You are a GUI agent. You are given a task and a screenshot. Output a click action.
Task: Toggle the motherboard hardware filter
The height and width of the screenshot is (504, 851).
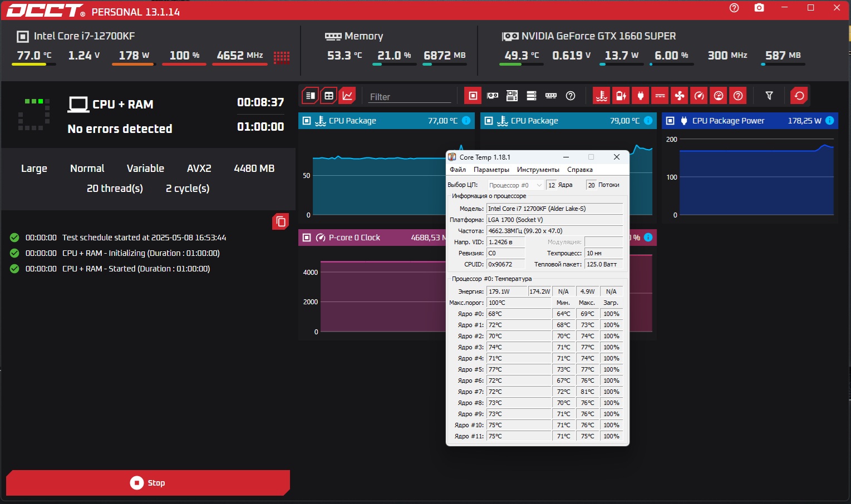[x=512, y=96]
